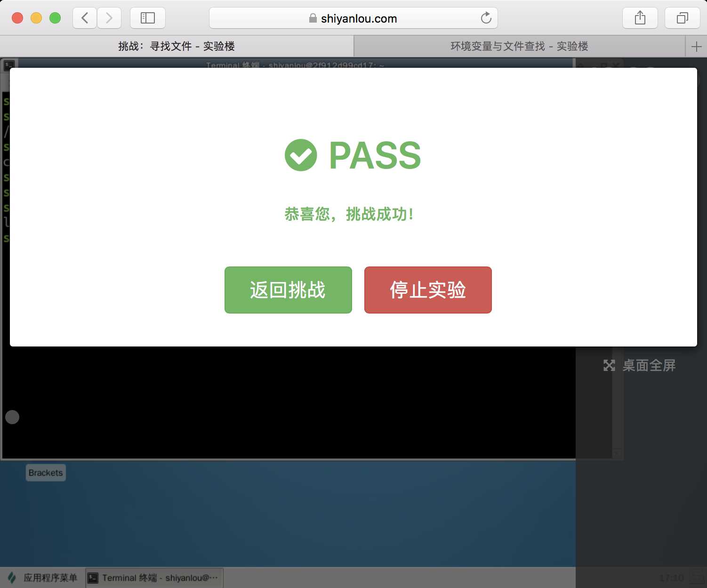Click the 恭喜您，挑战成功 message
Image resolution: width=707 pixels, height=588 pixels.
[x=349, y=214]
